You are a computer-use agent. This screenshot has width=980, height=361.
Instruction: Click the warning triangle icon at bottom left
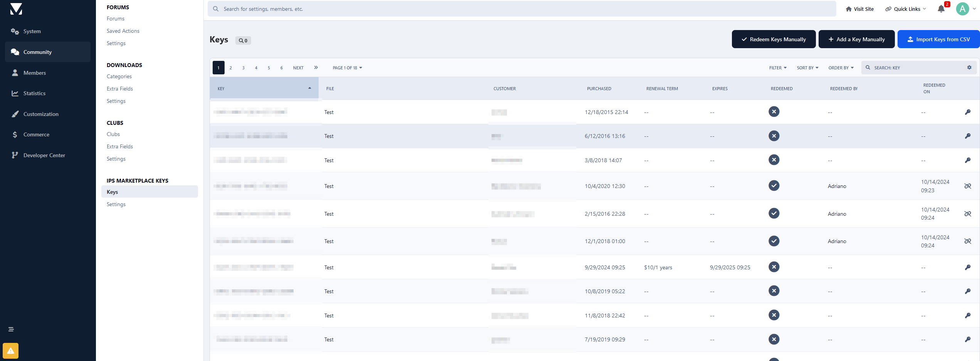(x=11, y=351)
